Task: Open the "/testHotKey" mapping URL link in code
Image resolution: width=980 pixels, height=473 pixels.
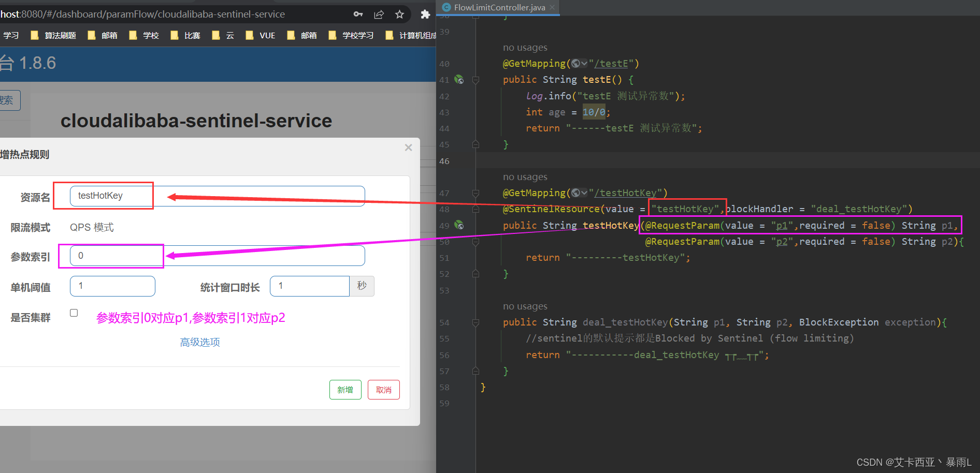Action: pos(625,193)
